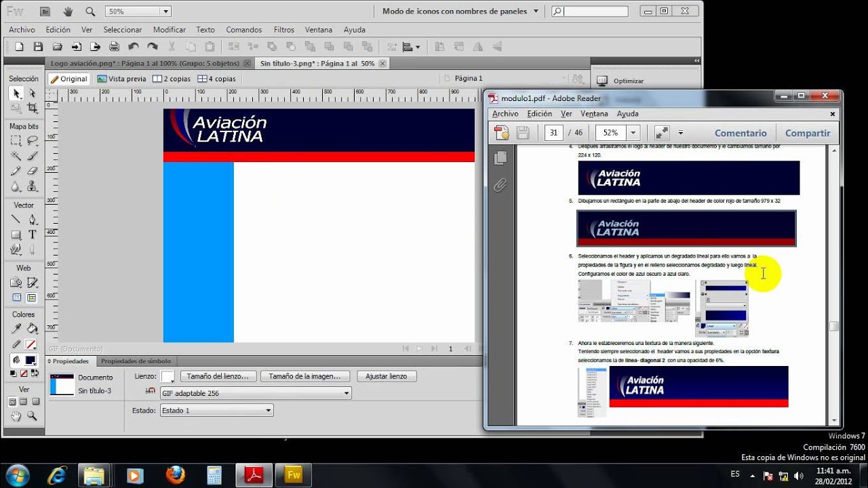Choose the Hand tool in Ver section
This screenshot has width=868, height=488.
pyautogui.click(x=16, y=416)
